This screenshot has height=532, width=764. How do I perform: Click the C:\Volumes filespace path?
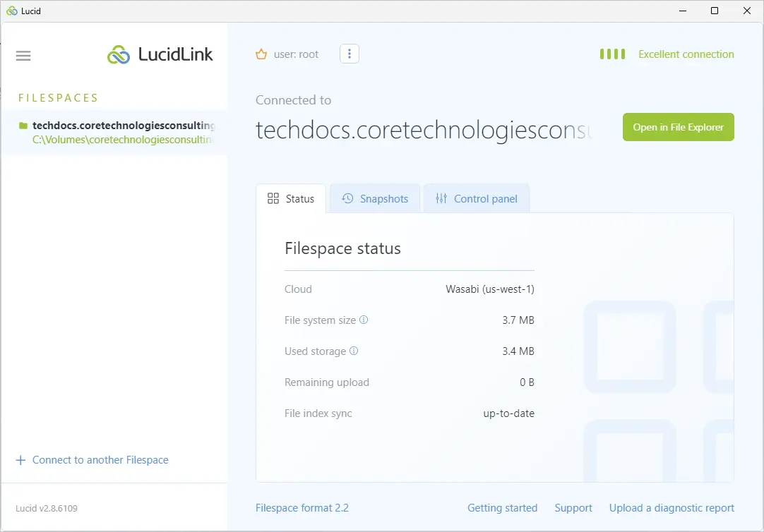pyautogui.click(x=123, y=140)
